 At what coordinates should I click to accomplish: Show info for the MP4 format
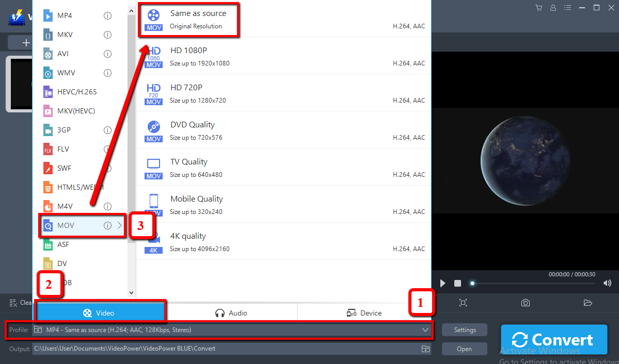tap(107, 15)
